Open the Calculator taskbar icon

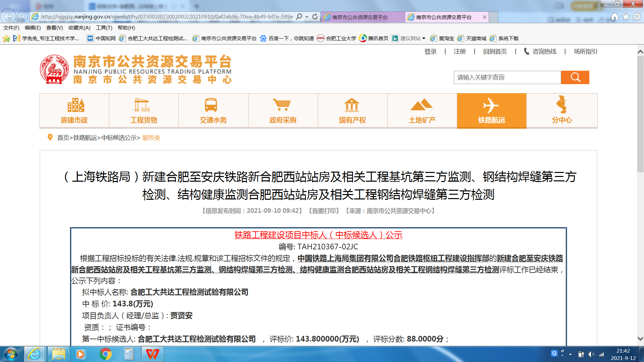point(129,354)
